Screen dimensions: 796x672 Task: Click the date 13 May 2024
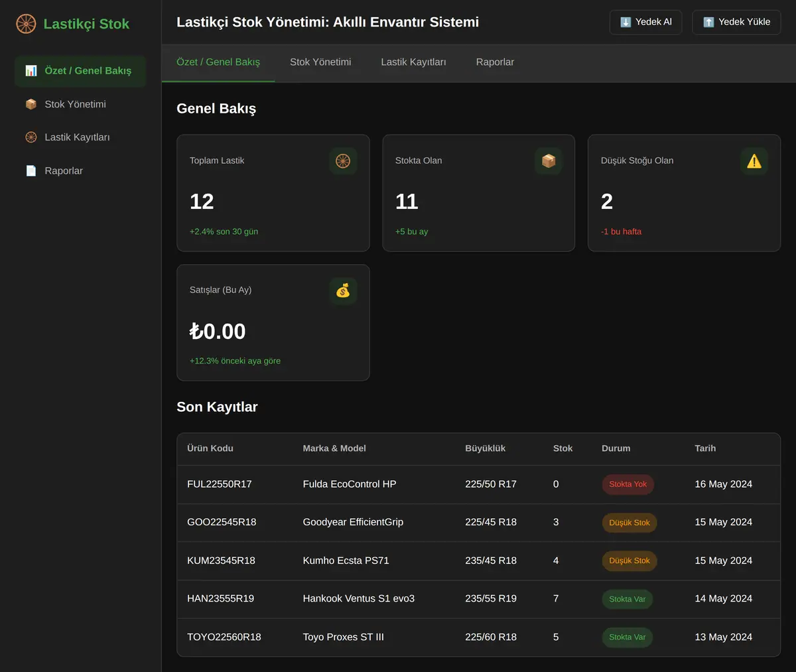point(723,637)
